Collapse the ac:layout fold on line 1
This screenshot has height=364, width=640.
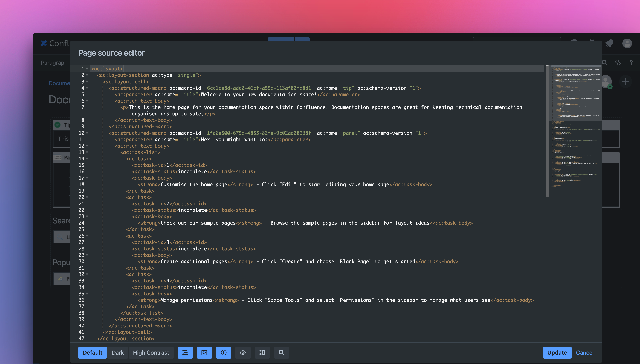point(87,69)
